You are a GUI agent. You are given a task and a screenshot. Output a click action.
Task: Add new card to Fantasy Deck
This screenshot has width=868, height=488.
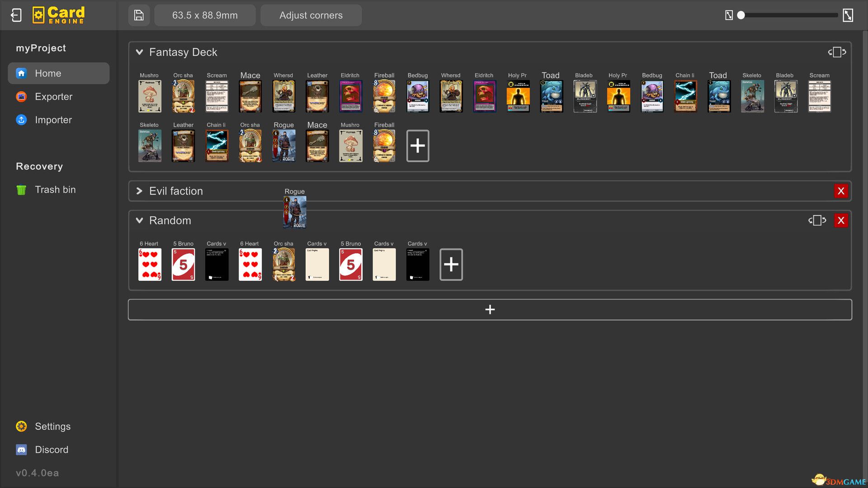(x=417, y=146)
